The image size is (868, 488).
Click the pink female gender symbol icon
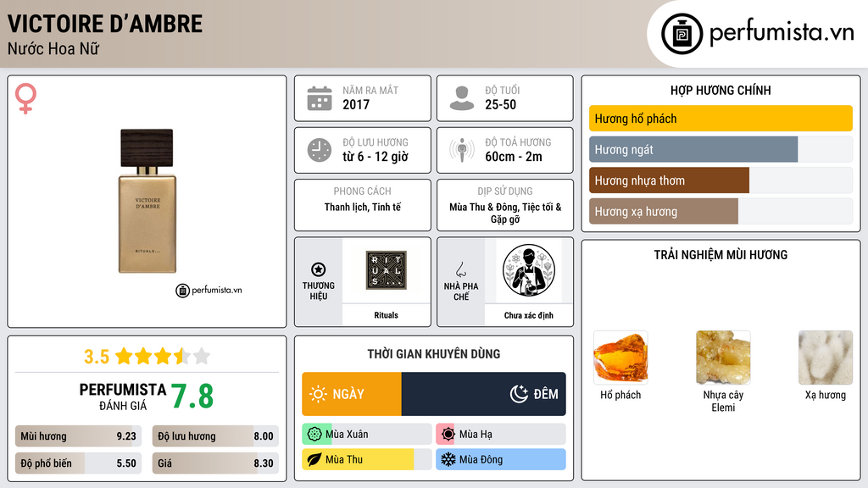[25, 98]
